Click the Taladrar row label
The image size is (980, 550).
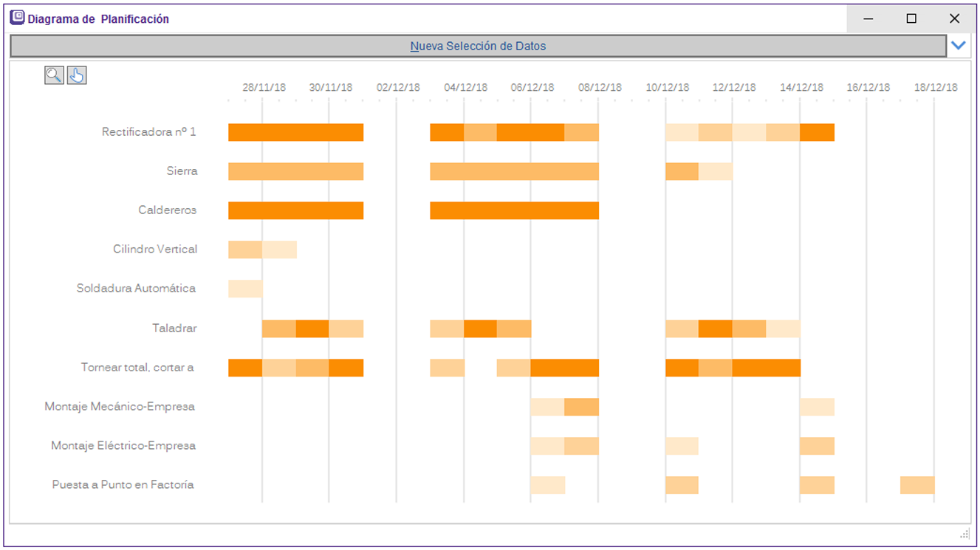click(x=174, y=328)
